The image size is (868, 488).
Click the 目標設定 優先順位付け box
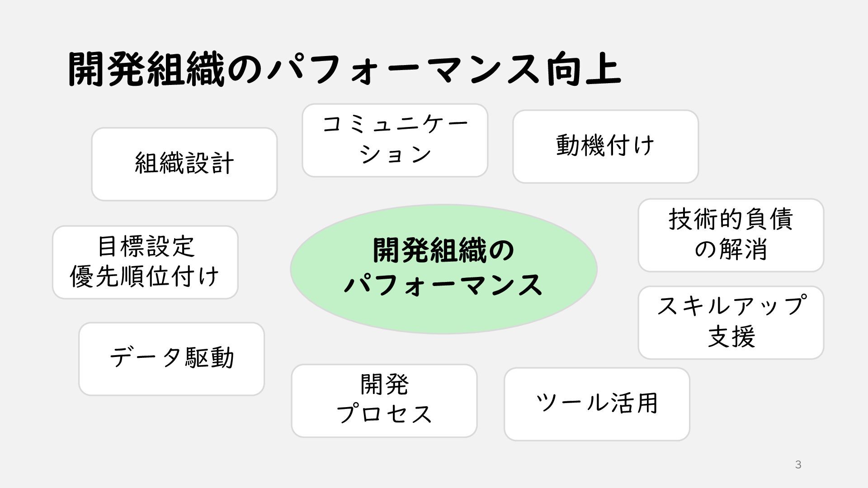coord(145,262)
